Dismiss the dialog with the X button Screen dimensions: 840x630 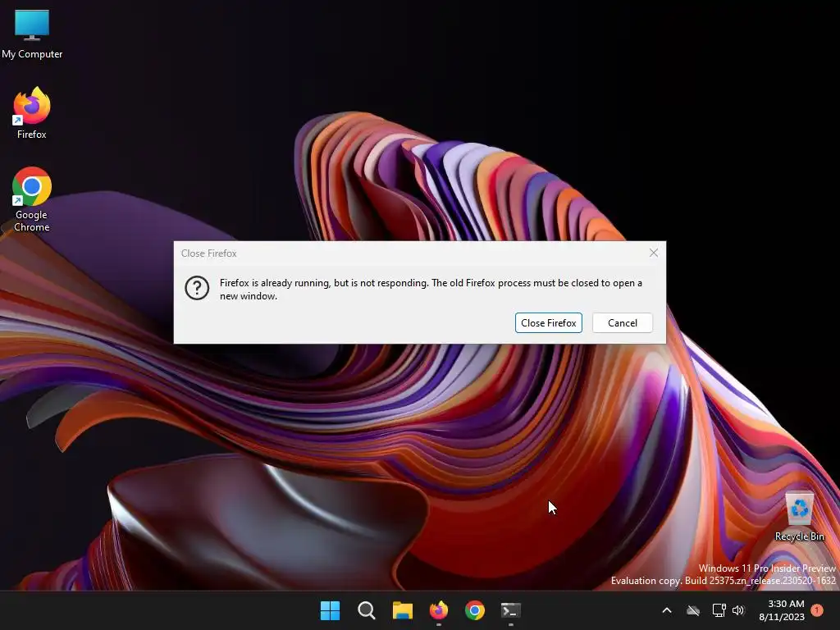click(654, 253)
